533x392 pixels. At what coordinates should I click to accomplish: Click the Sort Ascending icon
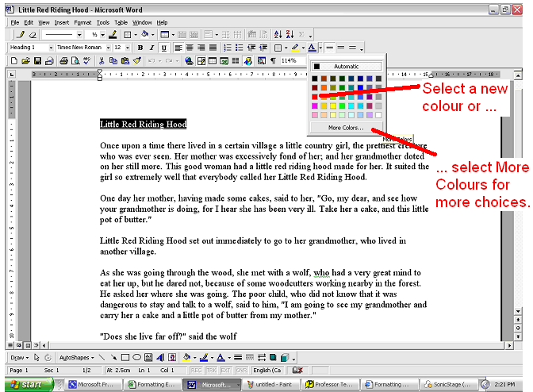point(278,35)
